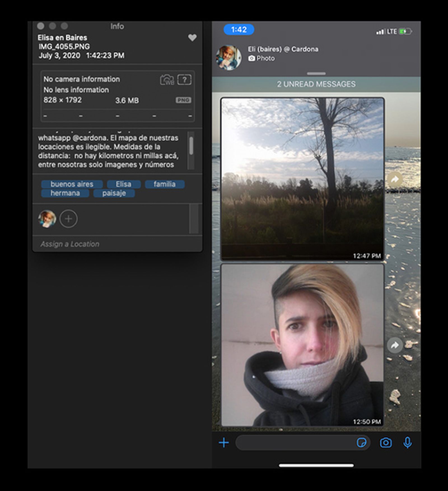The image size is (448, 491).
Task: Open the landscape tree photo message
Action: [x=302, y=179]
